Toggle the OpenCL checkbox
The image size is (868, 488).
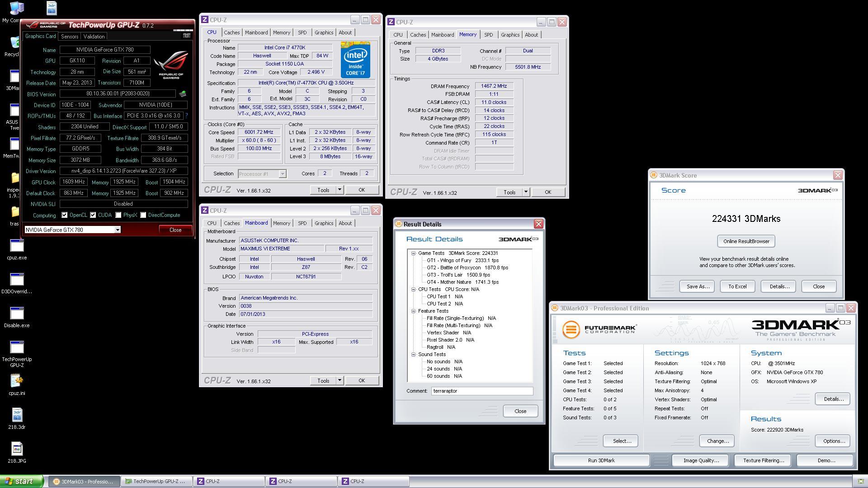[x=65, y=215]
